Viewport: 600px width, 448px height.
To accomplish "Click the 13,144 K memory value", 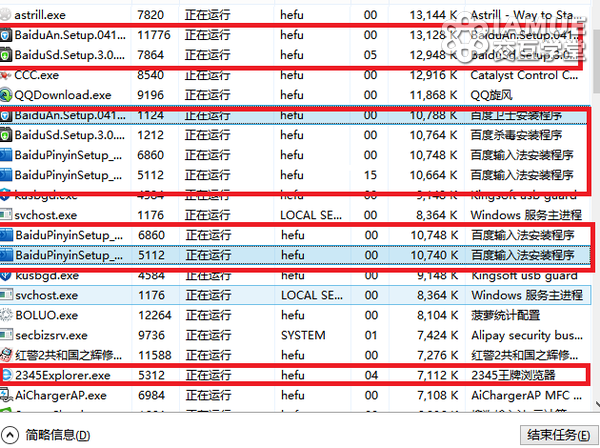I will 434,15.
